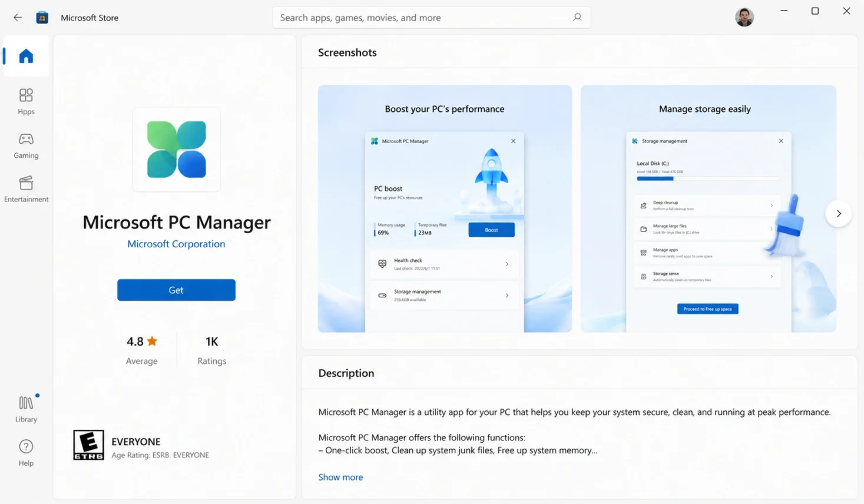
Task: Click the 1K Ratings count
Action: (212, 350)
